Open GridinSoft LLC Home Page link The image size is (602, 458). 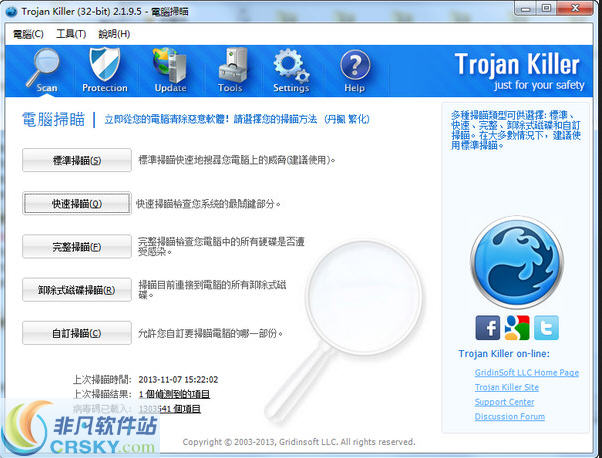click(x=527, y=373)
